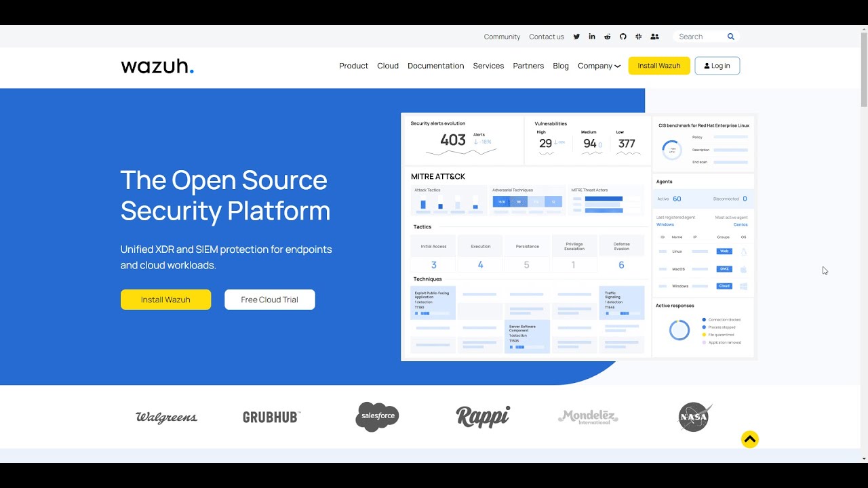Open the Reddit icon in top bar
The image size is (868, 488).
tap(608, 37)
